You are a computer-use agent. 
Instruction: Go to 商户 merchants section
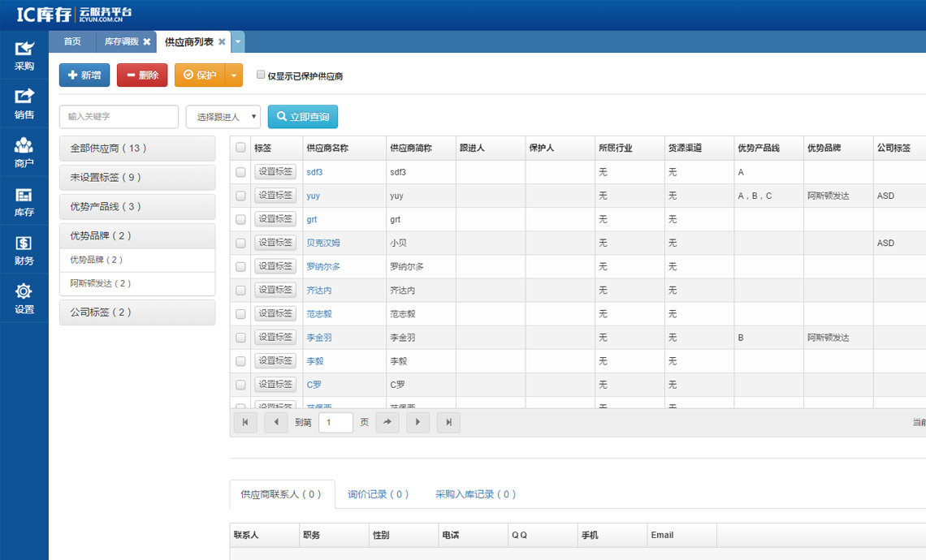click(24, 153)
